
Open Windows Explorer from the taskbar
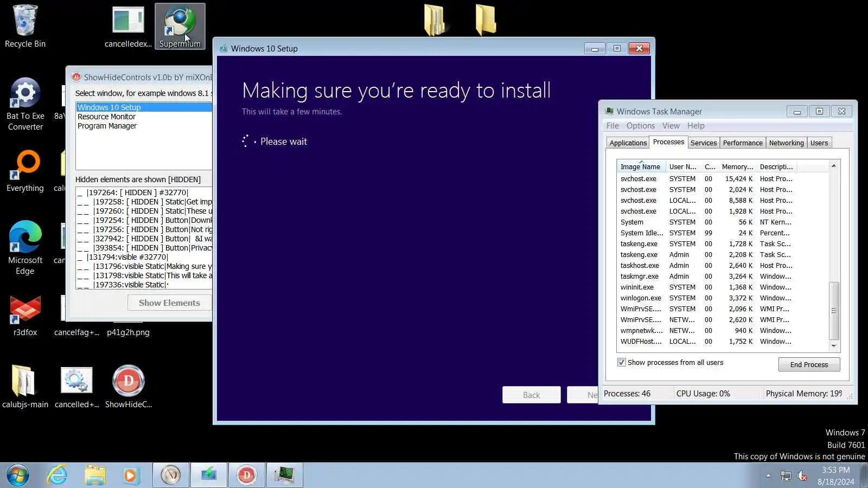(x=95, y=476)
